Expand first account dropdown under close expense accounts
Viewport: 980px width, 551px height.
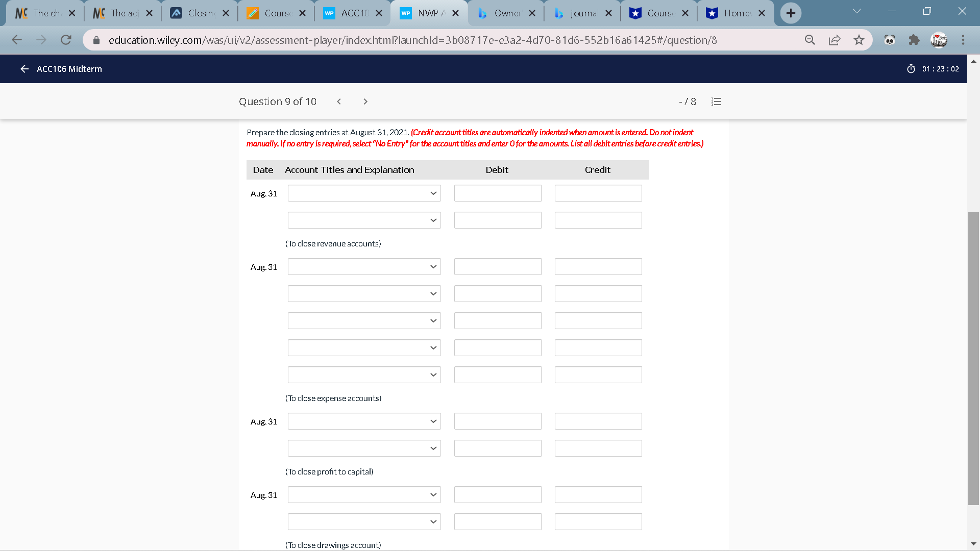pos(364,267)
